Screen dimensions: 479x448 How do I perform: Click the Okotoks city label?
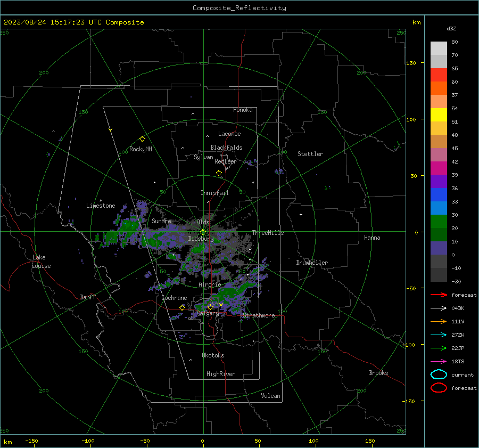pyautogui.click(x=213, y=355)
